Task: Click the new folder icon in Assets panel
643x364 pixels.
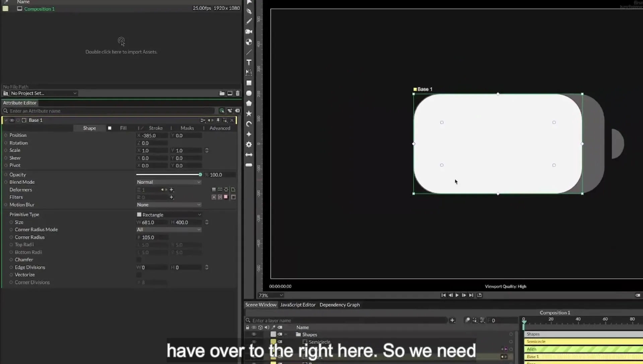Action: pos(222,93)
